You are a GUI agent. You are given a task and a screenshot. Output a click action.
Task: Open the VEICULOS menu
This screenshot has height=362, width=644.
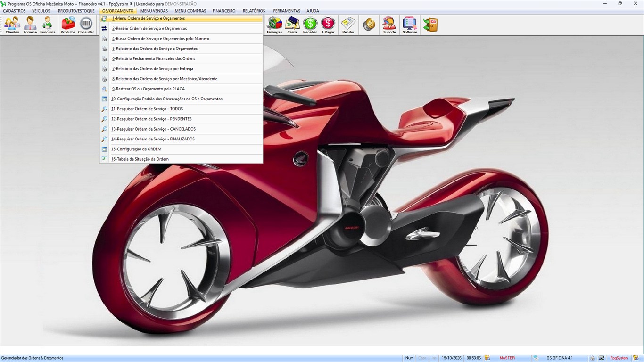(41, 11)
